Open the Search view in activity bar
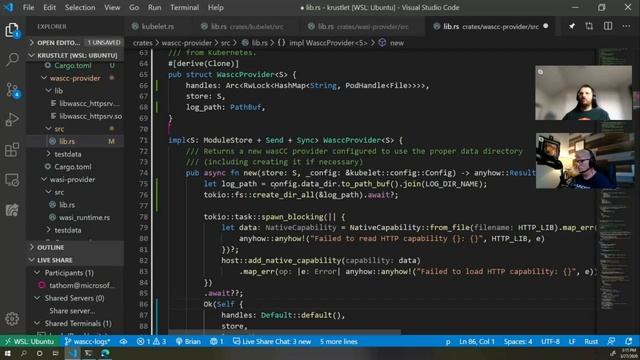This screenshot has height=360, width=640. point(12,60)
